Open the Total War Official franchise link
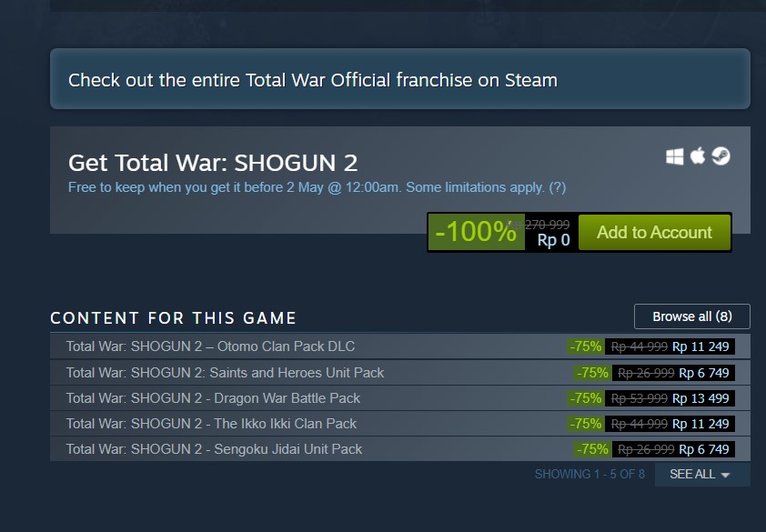Viewport: 766px width, 532px height. [x=309, y=80]
